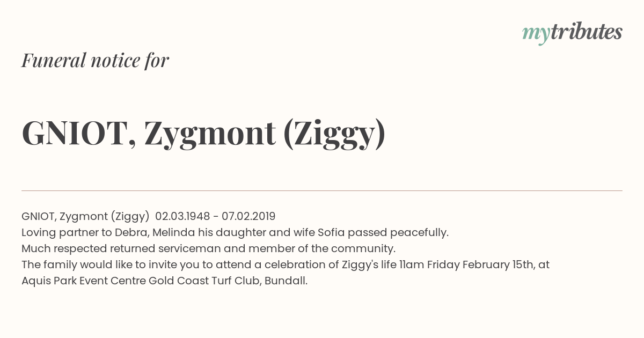Click the horizontal divider line
The image size is (644, 338).
coord(322,190)
